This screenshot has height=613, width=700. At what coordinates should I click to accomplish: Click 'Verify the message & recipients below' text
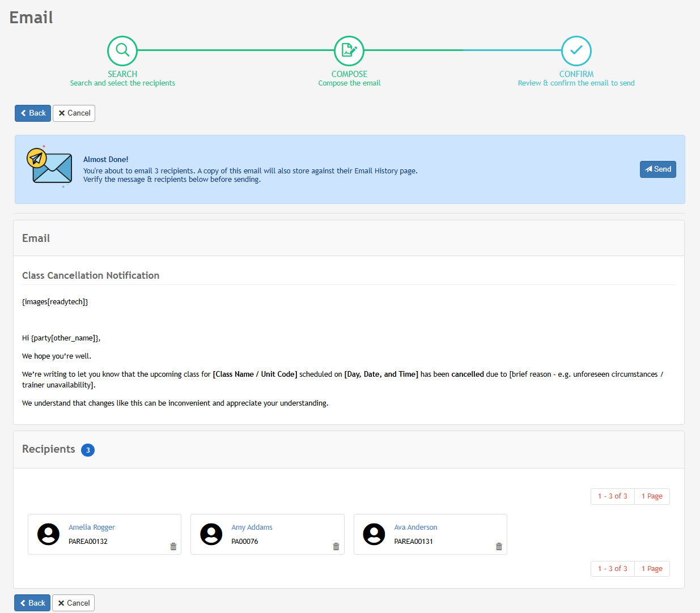pyautogui.click(x=172, y=180)
